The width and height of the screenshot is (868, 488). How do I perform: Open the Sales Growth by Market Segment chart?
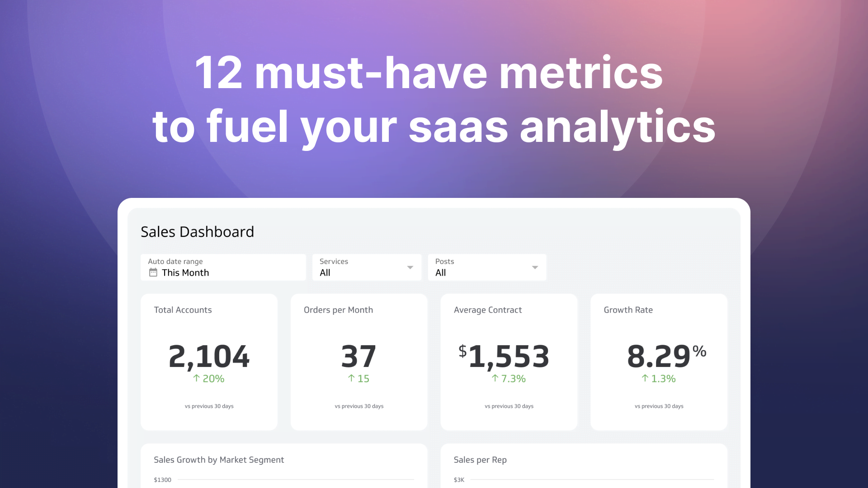(x=219, y=460)
